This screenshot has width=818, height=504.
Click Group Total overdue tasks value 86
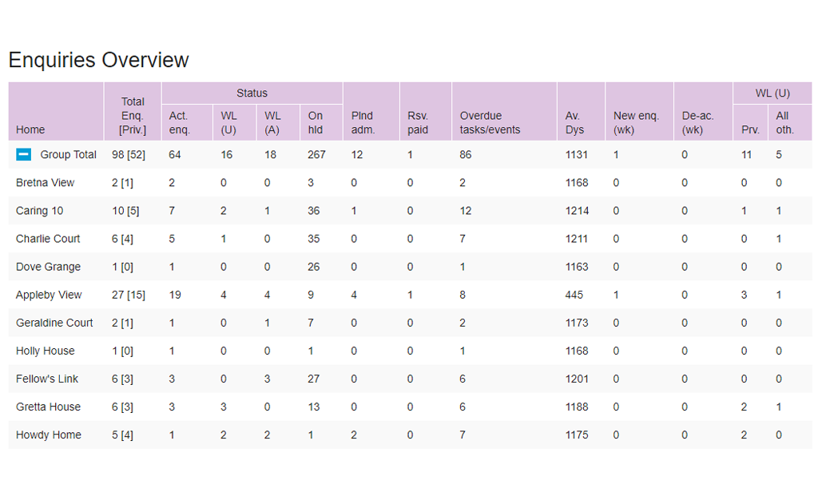point(466,154)
